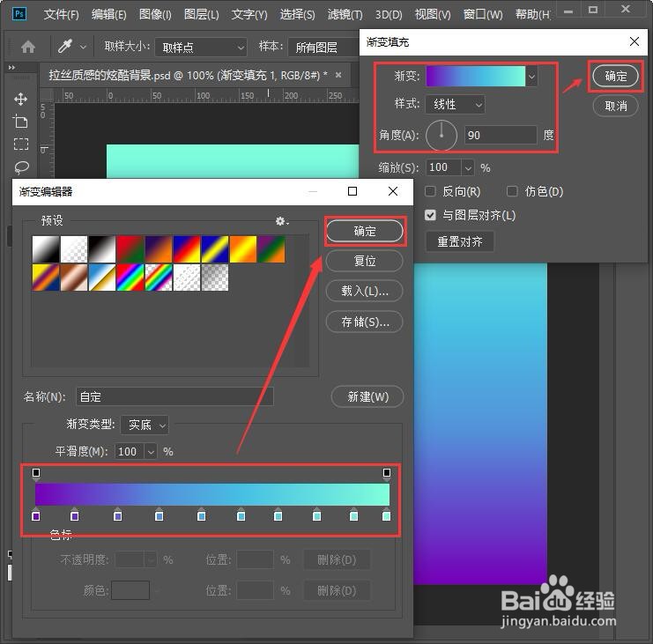Toggle the 反向(R) reverse checkbox

[x=430, y=191]
